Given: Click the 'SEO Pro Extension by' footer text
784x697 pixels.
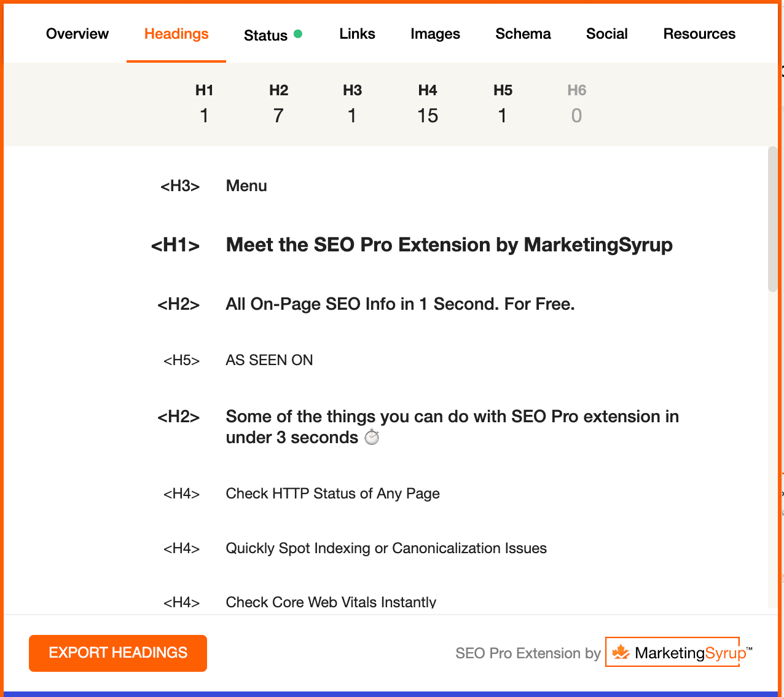Looking at the screenshot, I should [528, 653].
